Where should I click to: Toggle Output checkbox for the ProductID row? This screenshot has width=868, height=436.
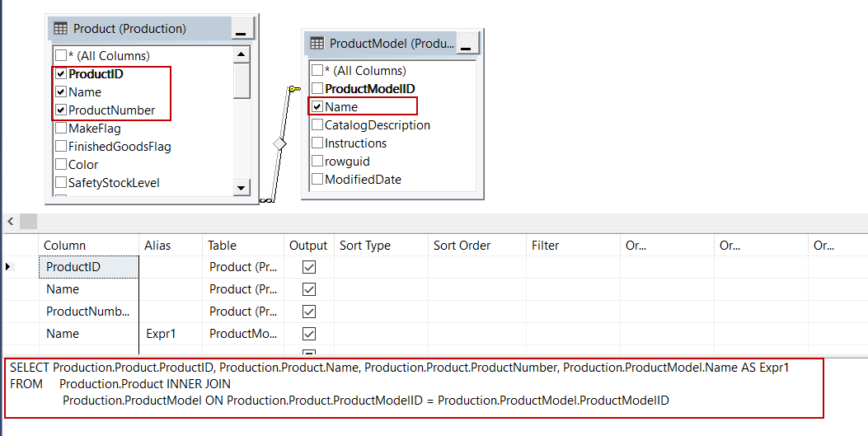[309, 267]
